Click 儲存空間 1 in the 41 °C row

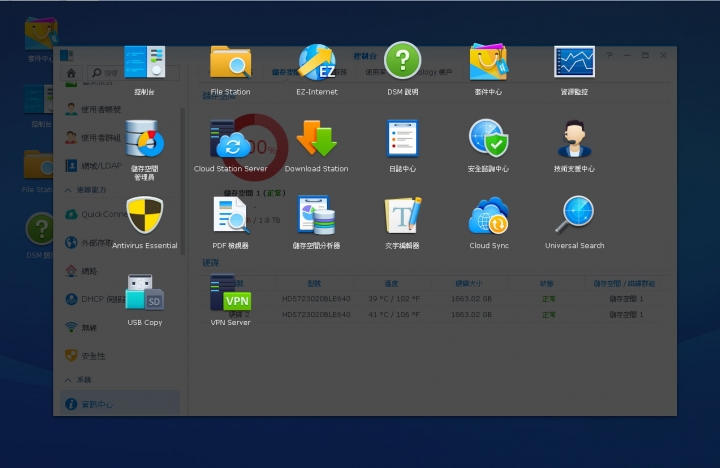[626, 315]
